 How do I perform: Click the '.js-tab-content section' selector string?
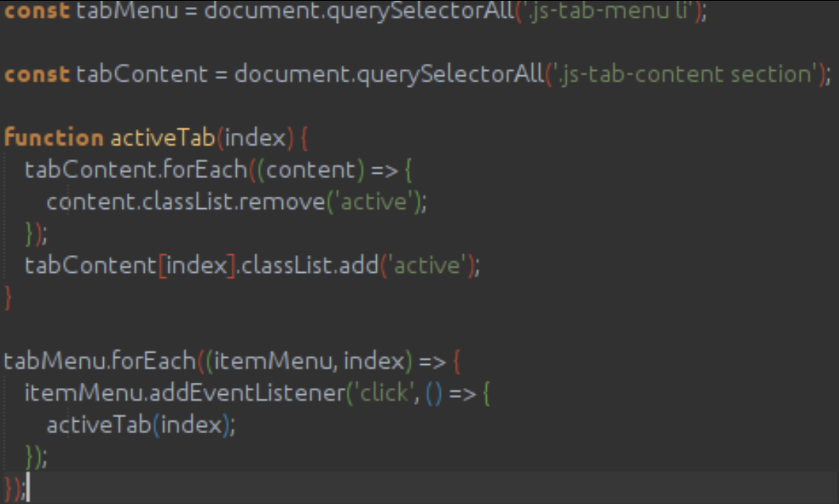(685, 75)
